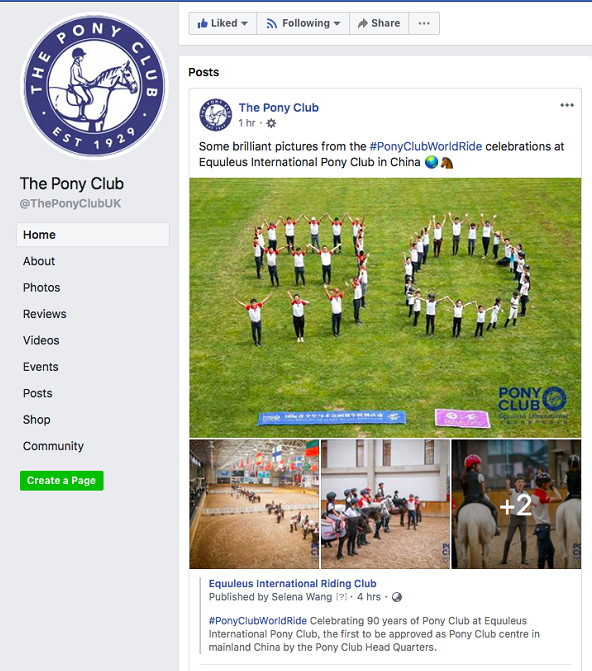
Task: Click the green Create a Page button
Action: [62, 481]
